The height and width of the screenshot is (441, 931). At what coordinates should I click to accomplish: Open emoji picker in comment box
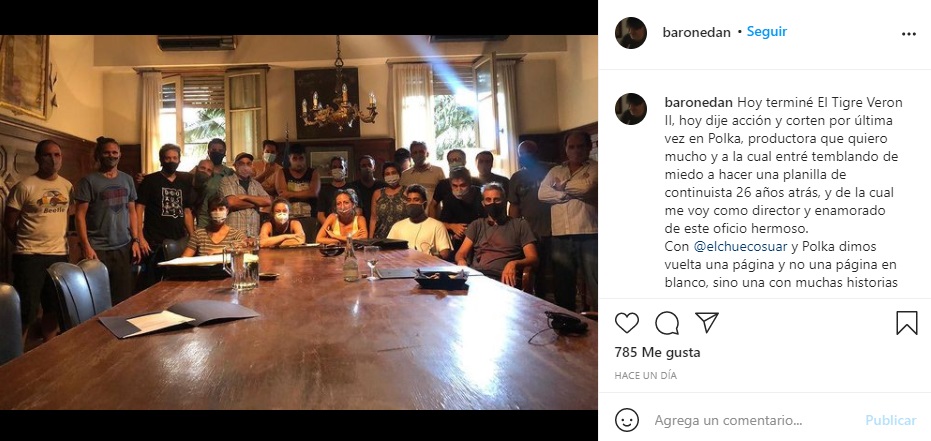click(x=627, y=420)
